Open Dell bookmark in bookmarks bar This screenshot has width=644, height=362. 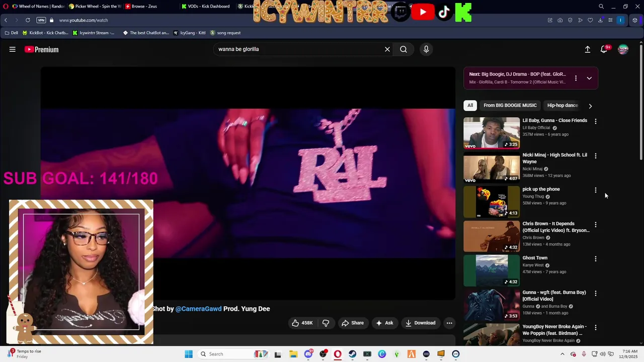pyautogui.click(x=11, y=33)
